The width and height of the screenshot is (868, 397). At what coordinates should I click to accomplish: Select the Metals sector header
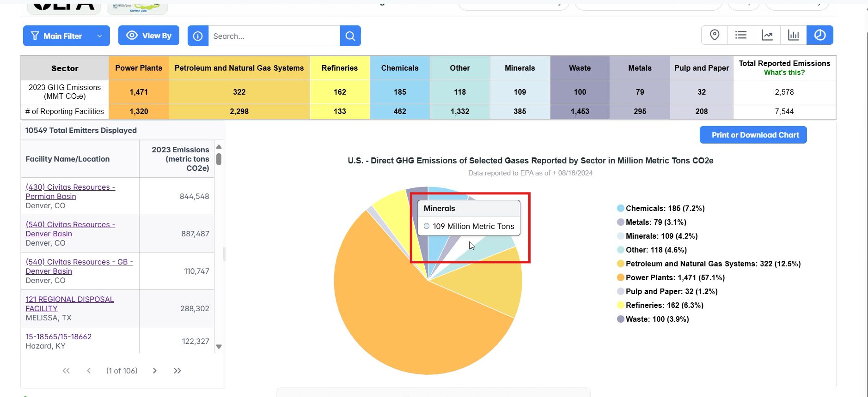640,68
